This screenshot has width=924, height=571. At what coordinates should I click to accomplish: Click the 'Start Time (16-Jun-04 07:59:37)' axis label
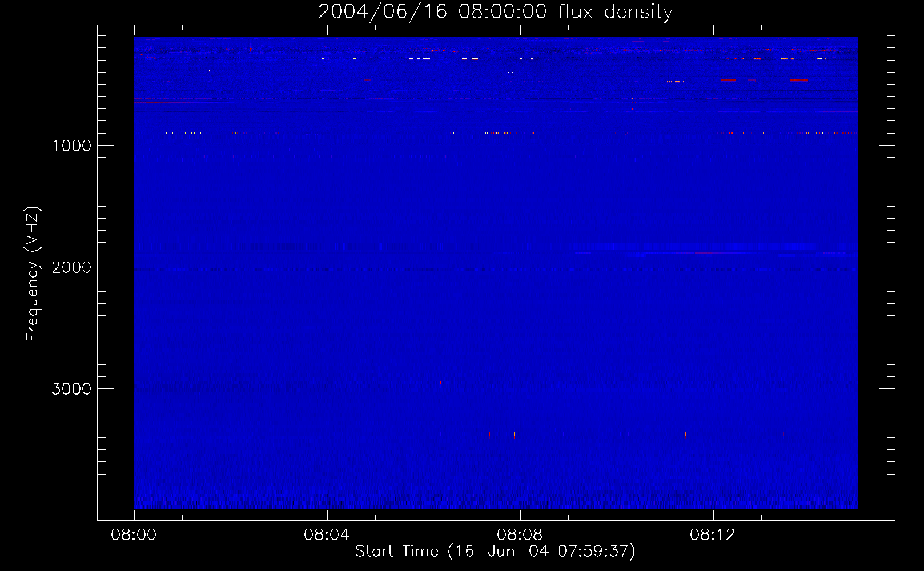495,552
